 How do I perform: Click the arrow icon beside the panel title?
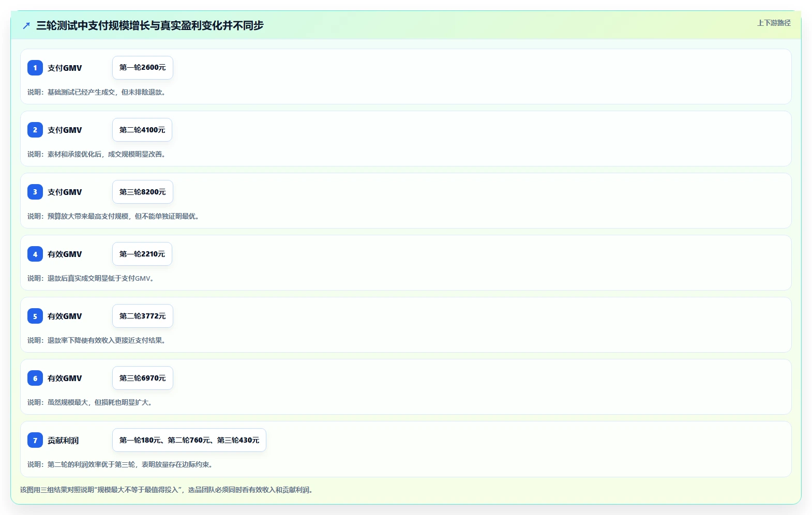point(26,25)
